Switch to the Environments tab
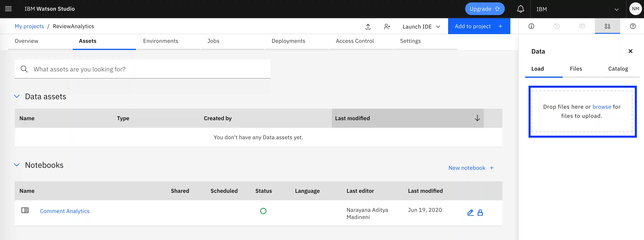 click(160, 41)
